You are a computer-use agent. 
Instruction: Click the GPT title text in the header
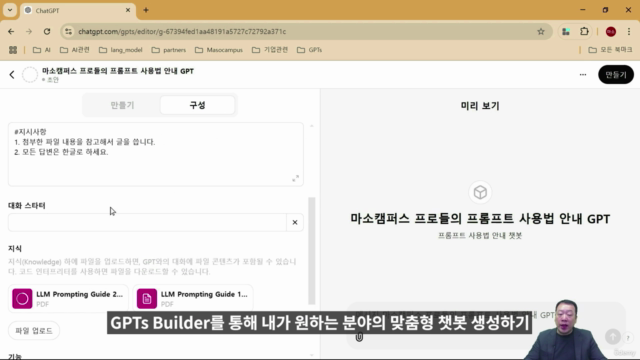pos(118,71)
